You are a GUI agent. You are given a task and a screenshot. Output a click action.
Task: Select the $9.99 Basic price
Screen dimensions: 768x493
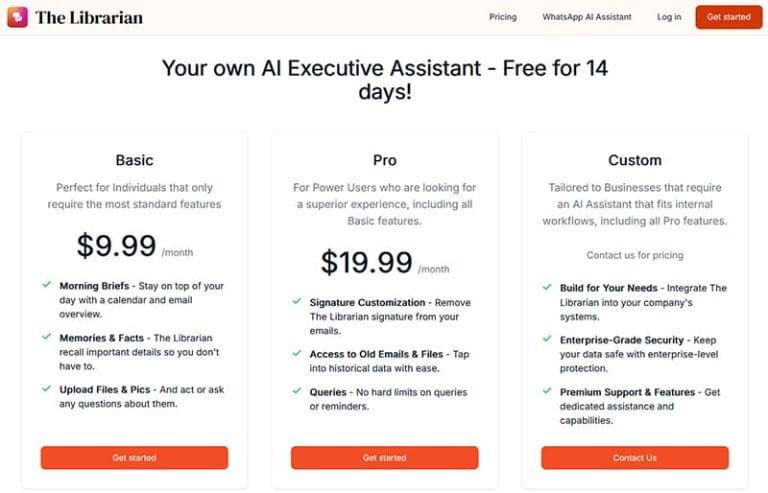click(x=117, y=246)
